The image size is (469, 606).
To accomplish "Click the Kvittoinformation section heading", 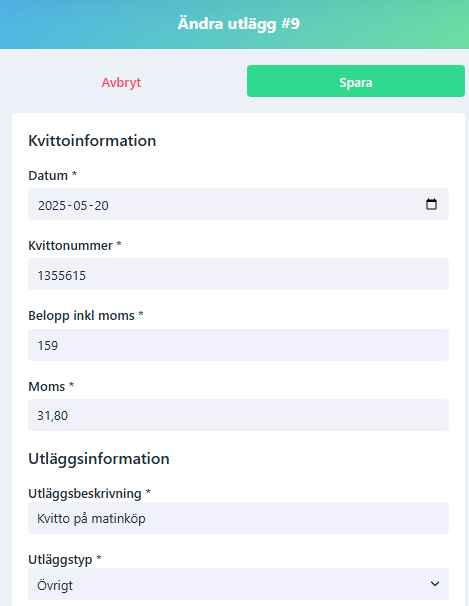I will click(x=92, y=141).
